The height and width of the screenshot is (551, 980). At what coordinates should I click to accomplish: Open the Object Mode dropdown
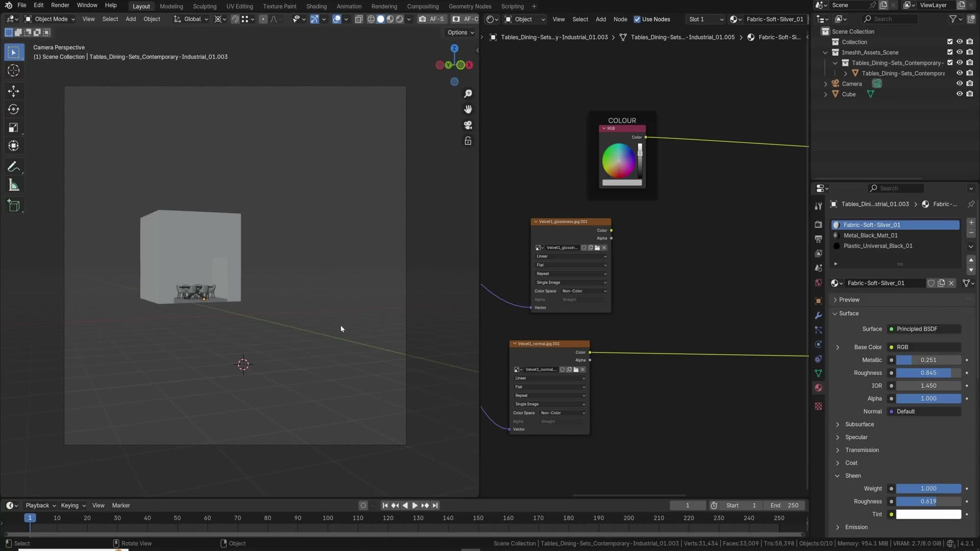pyautogui.click(x=50, y=19)
